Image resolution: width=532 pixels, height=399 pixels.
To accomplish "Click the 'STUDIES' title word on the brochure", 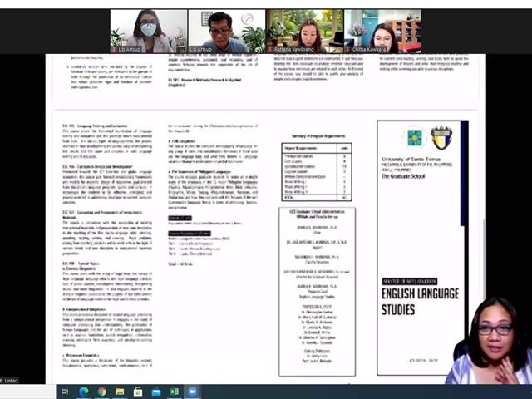I will [x=398, y=310].
